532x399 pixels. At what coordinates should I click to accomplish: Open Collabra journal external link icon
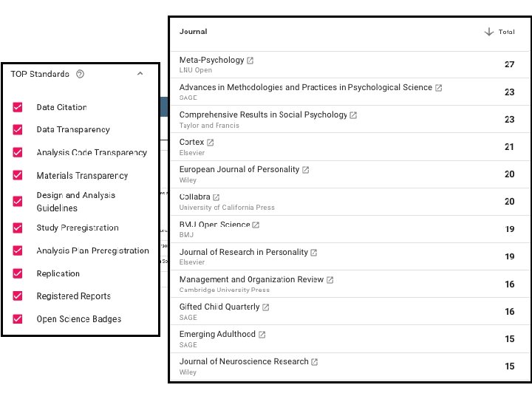click(x=216, y=197)
